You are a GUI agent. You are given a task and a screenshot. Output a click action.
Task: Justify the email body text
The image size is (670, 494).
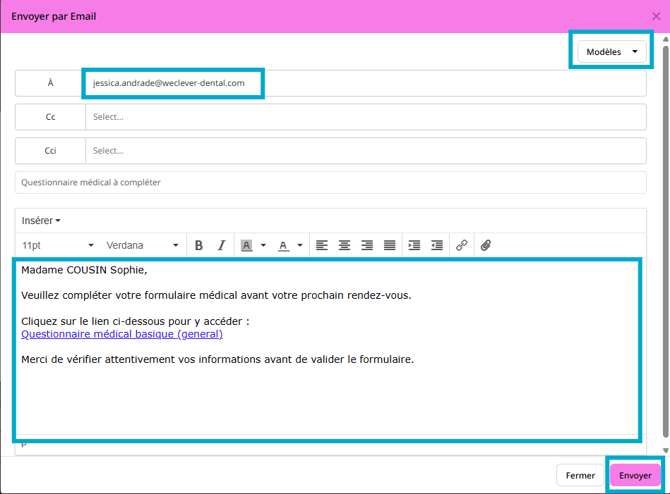[390, 245]
